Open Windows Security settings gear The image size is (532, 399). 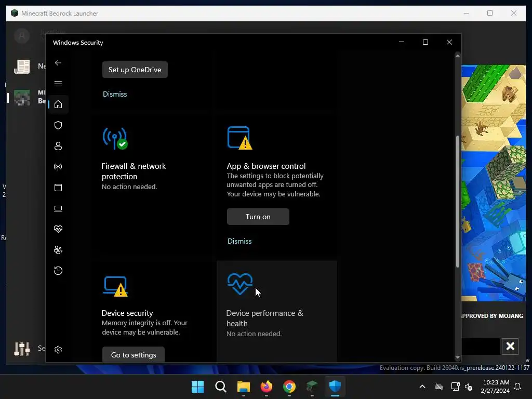tap(58, 350)
